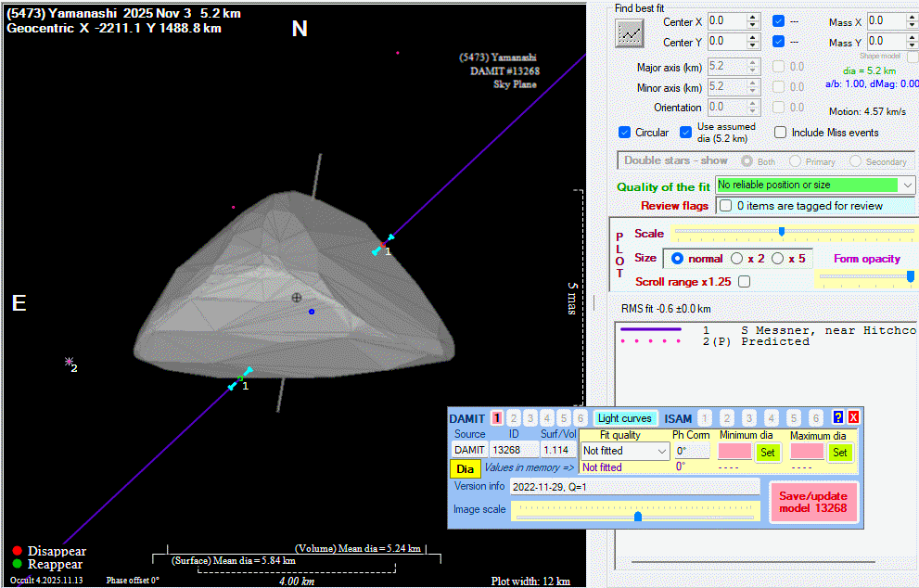Click the Find best fit graph button

point(630,32)
